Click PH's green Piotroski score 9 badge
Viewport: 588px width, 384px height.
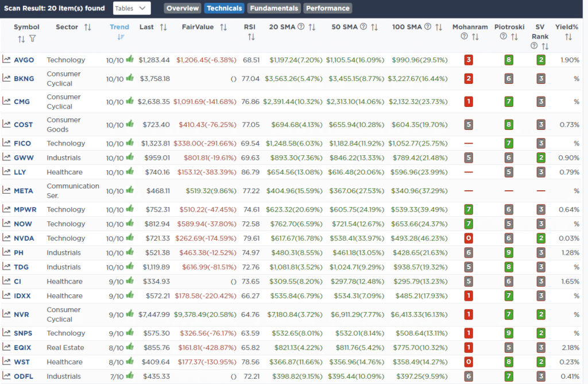click(x=509, y=252)
